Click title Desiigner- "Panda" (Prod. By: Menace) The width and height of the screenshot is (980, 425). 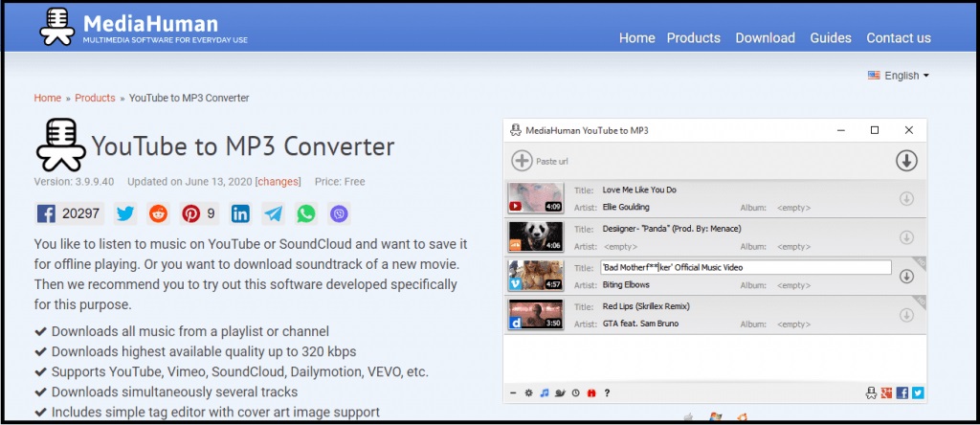[672, 229]
